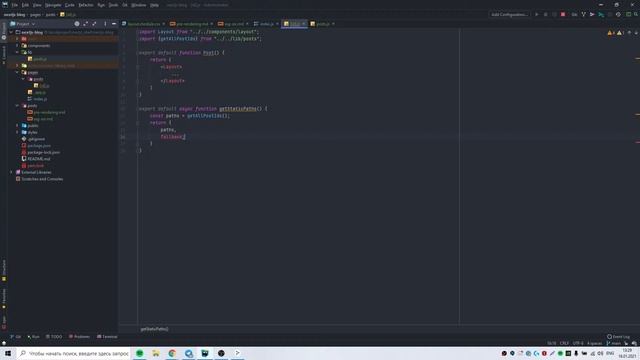Go to previous highlighted problem arrow
Image resolution: width=640 pixels, height=360 pixels.
click(629, 33)
